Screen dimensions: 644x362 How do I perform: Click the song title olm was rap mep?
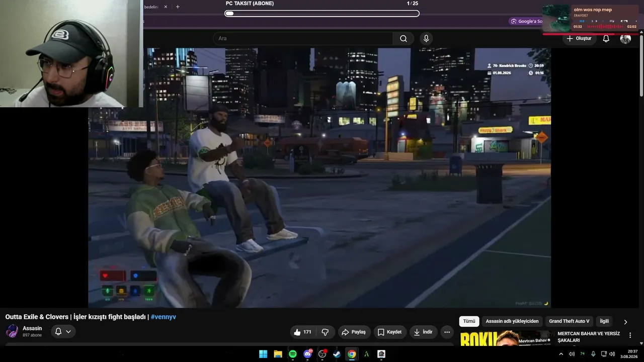click(593, 10)
